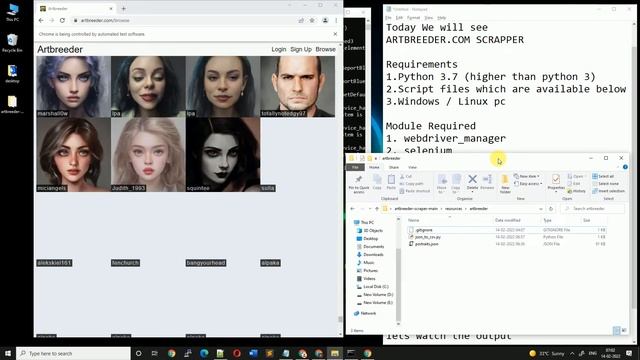This screenshot has height=360, width=640.
Task: Bookmark the page with the star icon
Action: (x=312, y=20)
